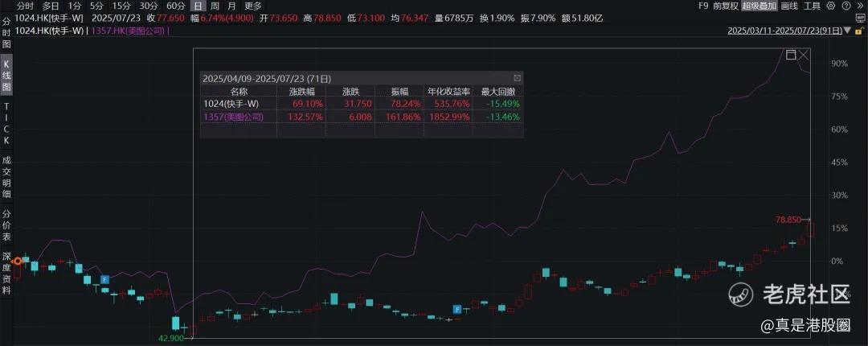Click the 涨跌幅 column header
The height and width of the screenshot is (346, 868).
tap(301, 92)
